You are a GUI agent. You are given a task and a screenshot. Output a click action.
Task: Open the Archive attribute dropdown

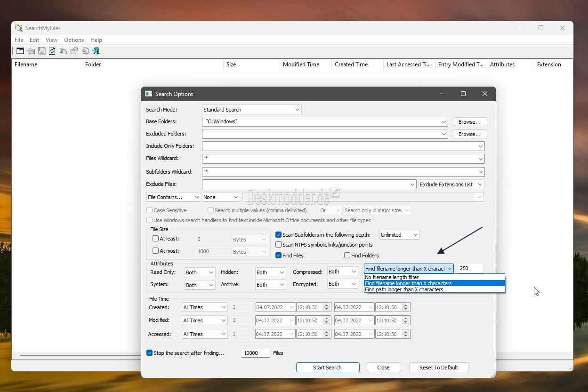click(270, 285)
